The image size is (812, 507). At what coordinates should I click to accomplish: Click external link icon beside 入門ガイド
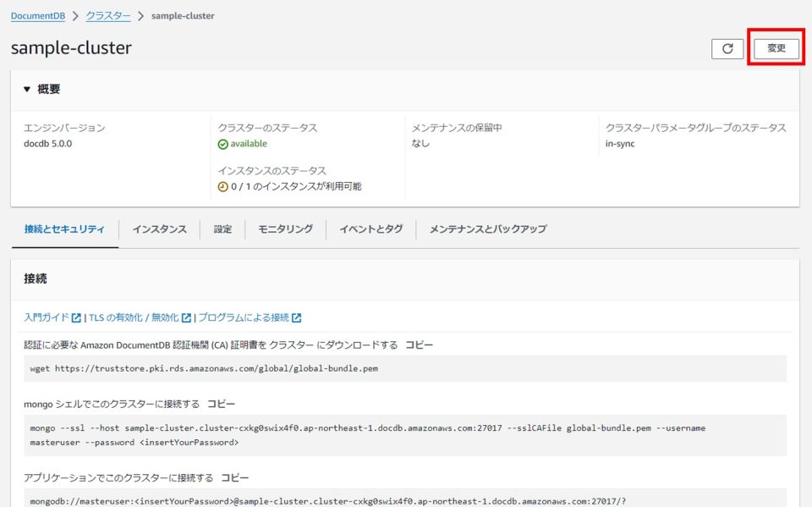[76, 317]
